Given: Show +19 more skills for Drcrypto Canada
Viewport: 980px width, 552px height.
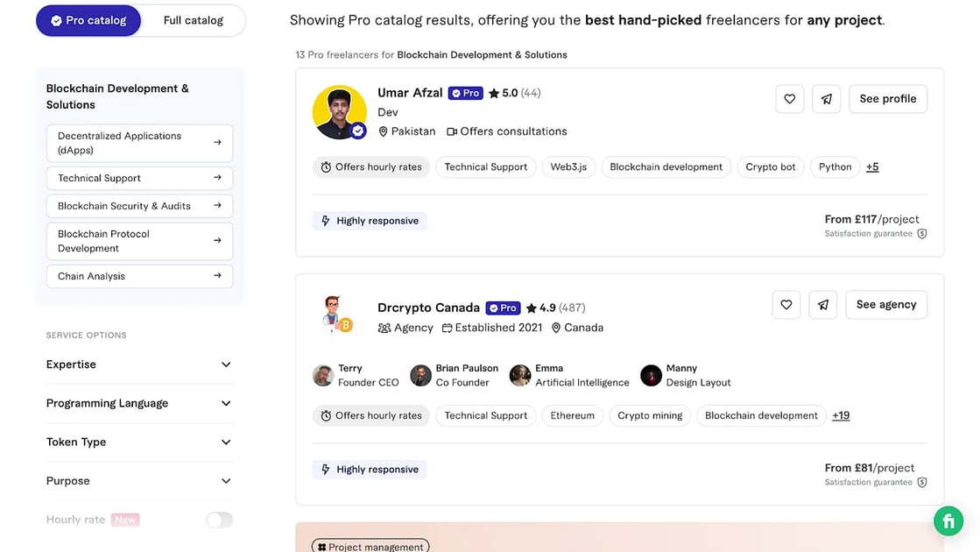Looking at the screenshot, I should point(841,415).
